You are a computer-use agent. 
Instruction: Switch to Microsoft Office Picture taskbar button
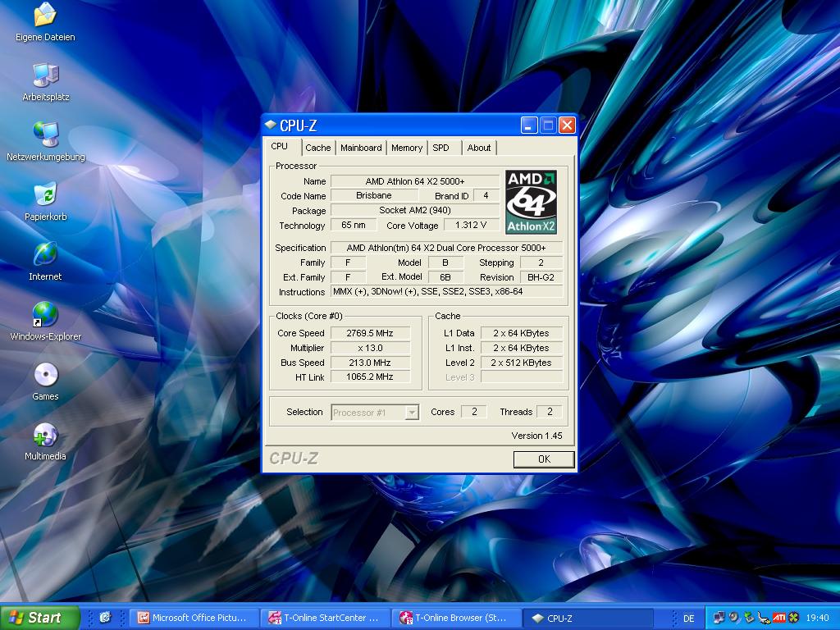pyautogui.click(x=194, y=618)
